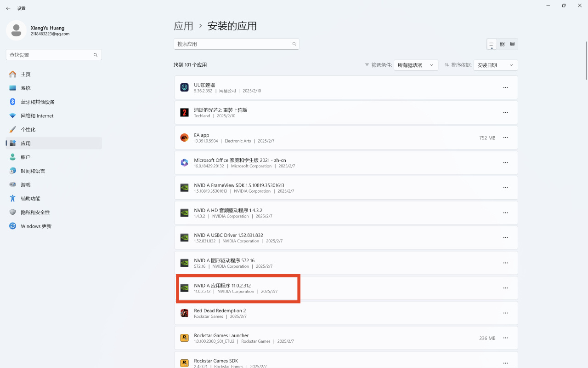The height and width of the screenshot is (368, 588).
Task: Open 蓝牙和其他设备 section
Action: point(54,102)
